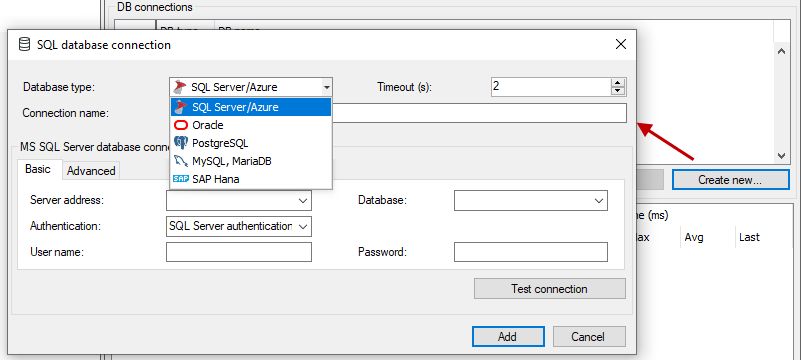Image resolution: width=801 pixels, height=360 pixels.
Task: Click the Password field
Action: point(531,252)
